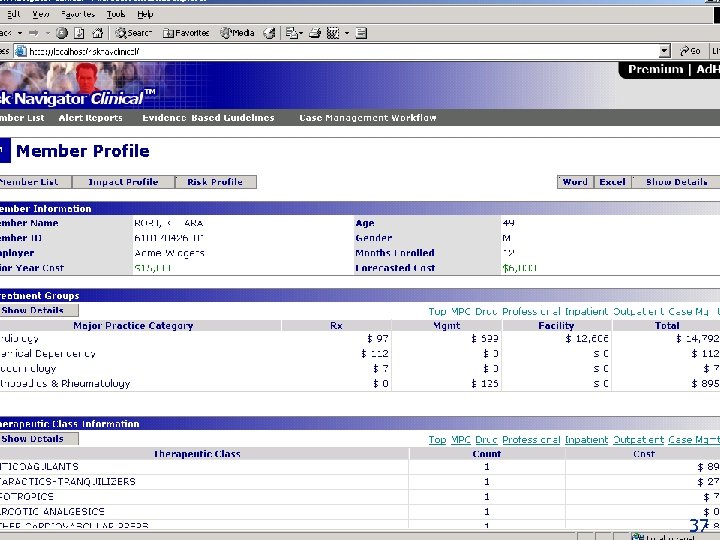The image size is (720, 540).
Task: Click the Count column header
Action: (487, 454)
